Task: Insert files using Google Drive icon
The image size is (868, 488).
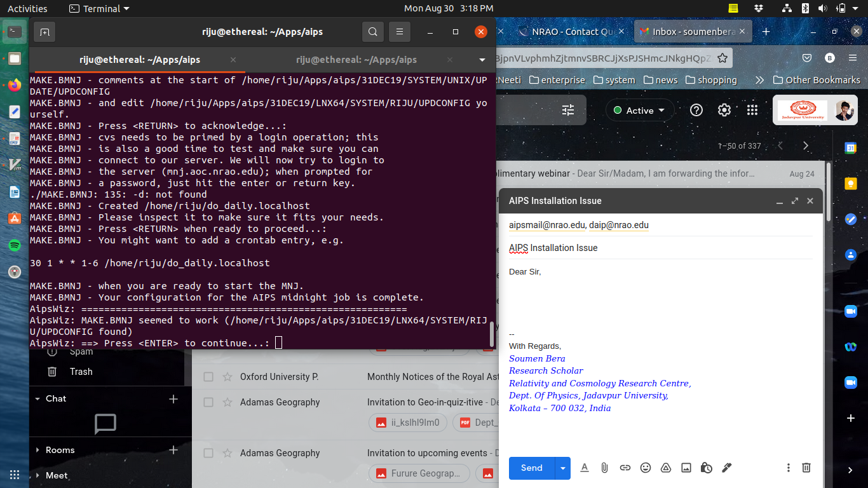Action: pyautogui.click(x=666, y=468)
